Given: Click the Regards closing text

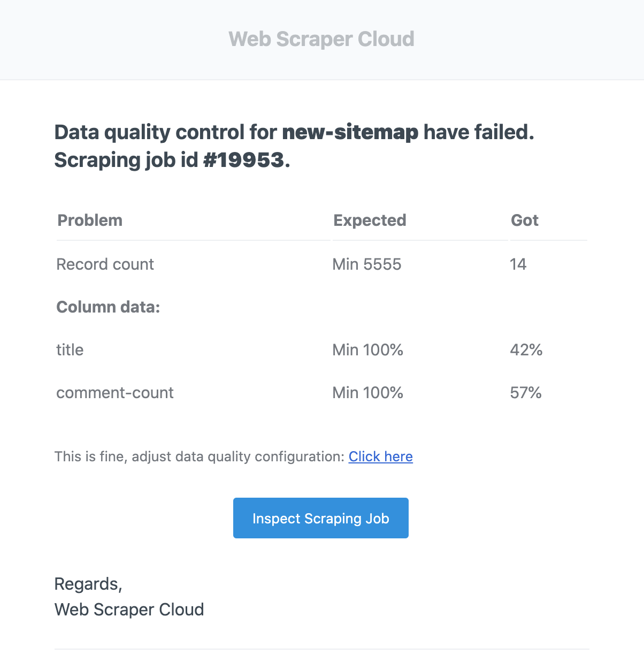Looking at the screenshot, I should tap(88, 584).
